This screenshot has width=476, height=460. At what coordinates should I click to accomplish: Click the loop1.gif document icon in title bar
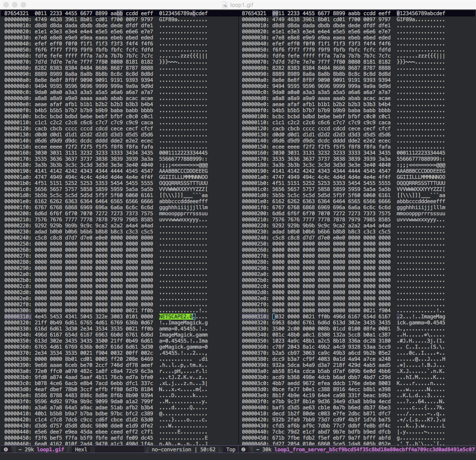coord(225,5)
